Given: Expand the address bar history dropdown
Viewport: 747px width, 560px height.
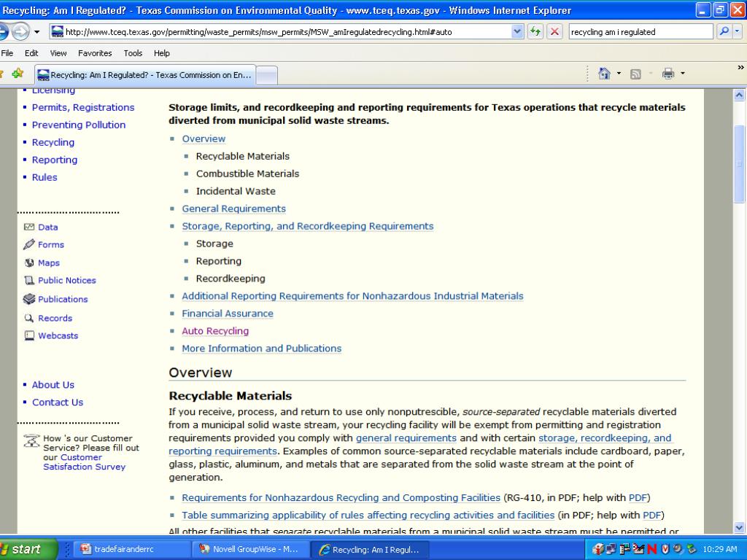Looking at the screenshot, I should pos(517,32).
